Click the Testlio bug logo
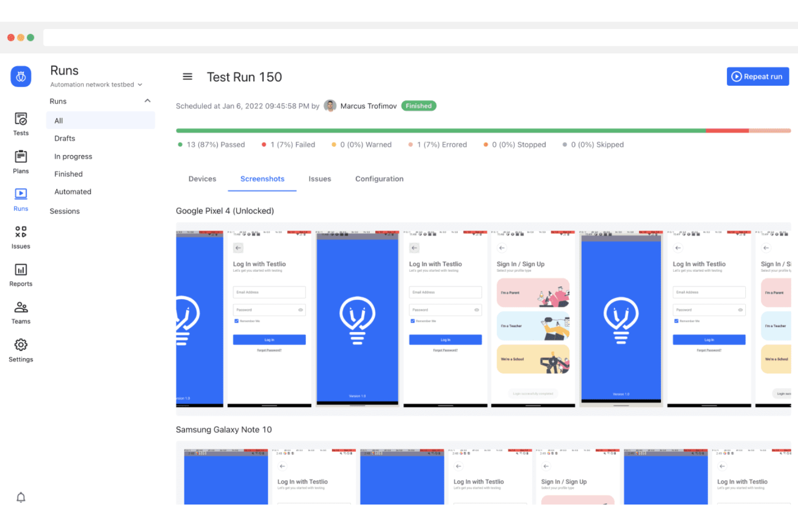Viewport: 798px width, 532px height. 20,76
